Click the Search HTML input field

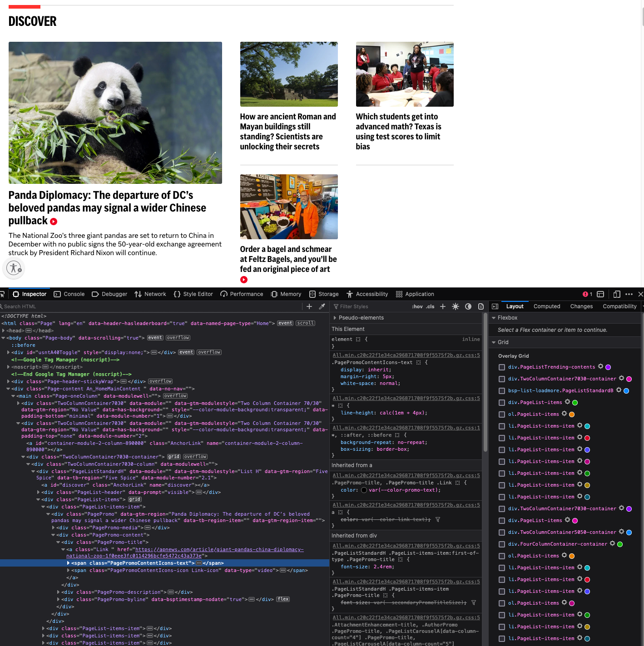150,306
